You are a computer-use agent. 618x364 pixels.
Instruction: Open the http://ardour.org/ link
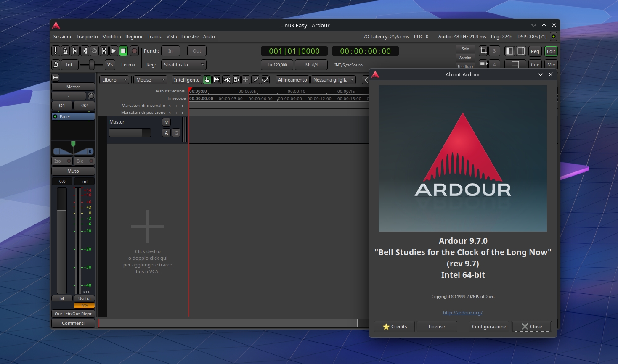(x=463, y=313)
